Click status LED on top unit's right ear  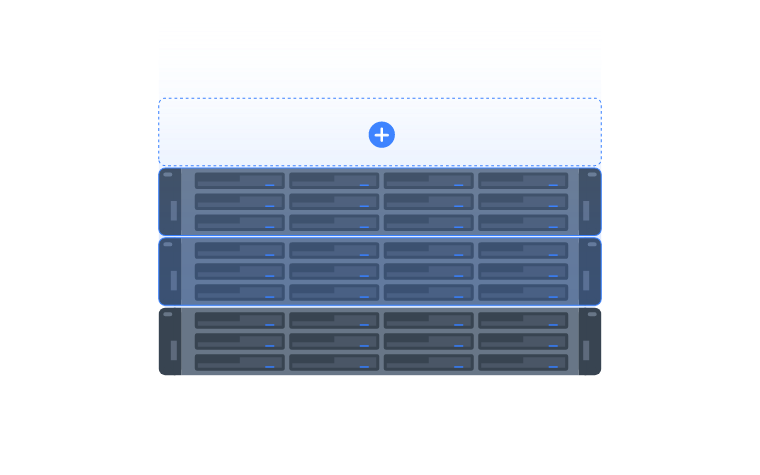(x=592, y=174)
